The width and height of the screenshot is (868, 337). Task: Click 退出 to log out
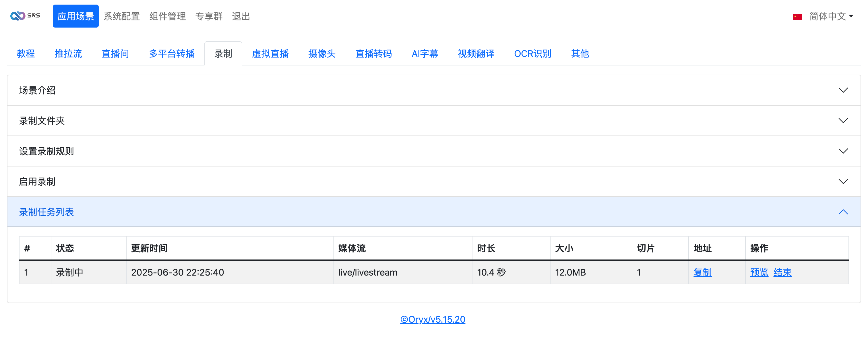[241, 16]
